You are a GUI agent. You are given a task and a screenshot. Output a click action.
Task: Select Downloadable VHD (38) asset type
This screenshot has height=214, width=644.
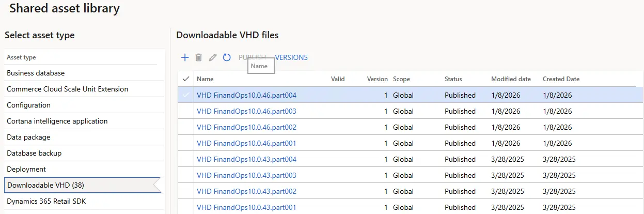click(83, 185)
